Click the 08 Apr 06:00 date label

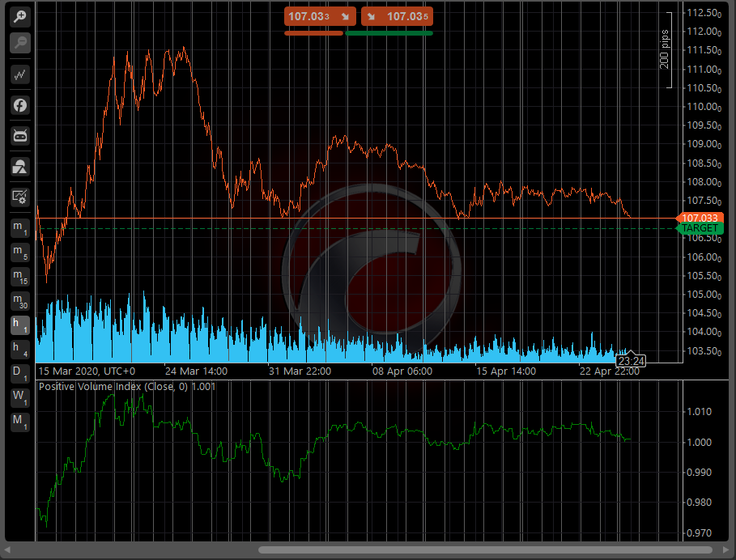[x=402, y=371]
